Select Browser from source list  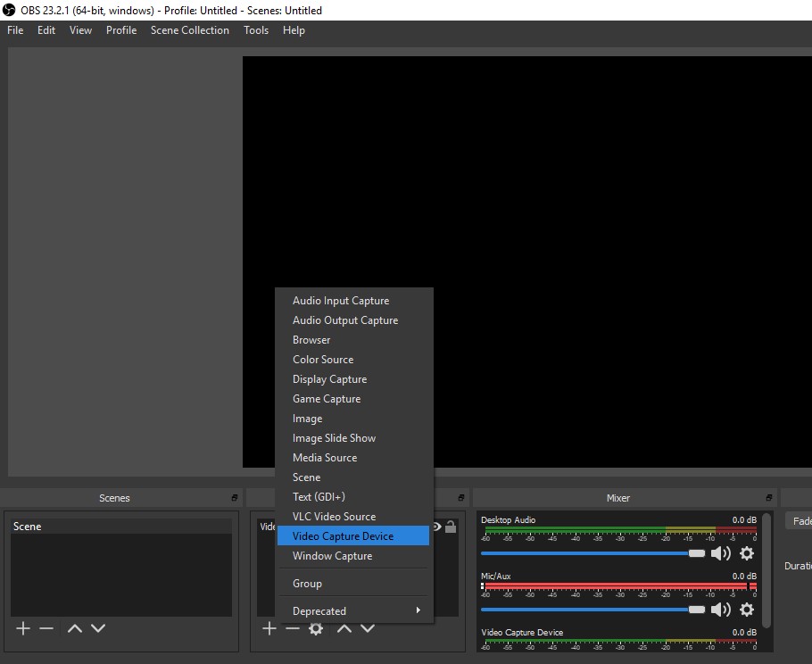click(x=353, y=340)
